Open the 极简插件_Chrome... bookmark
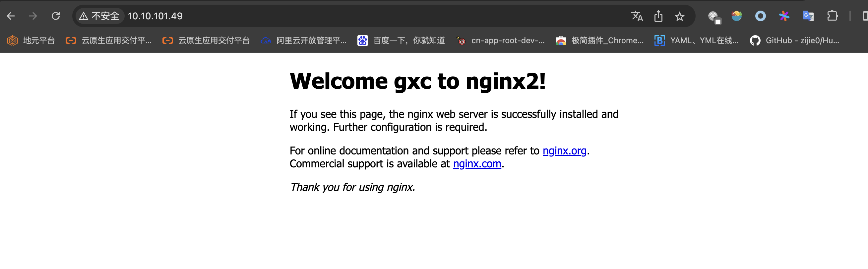Image resolution: width=868 pixels, height=269 pixels. pyautogui.click(x=600, y=41)
